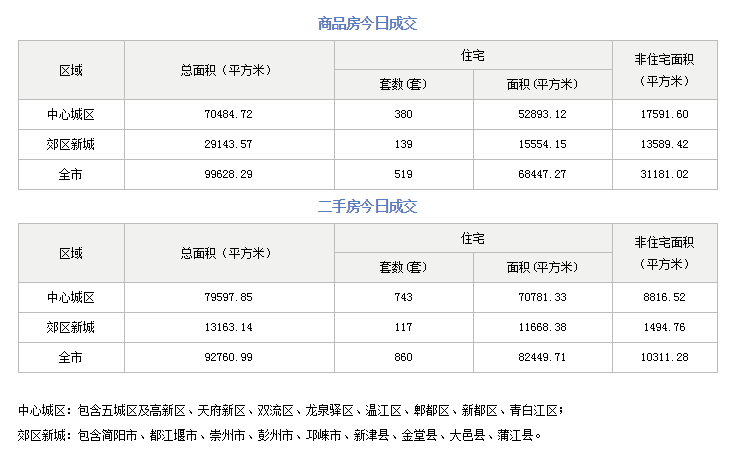Screen dimensions: 734x455
Task: Click the 中心城区 definition footnote text
Action: coord(291,411)
